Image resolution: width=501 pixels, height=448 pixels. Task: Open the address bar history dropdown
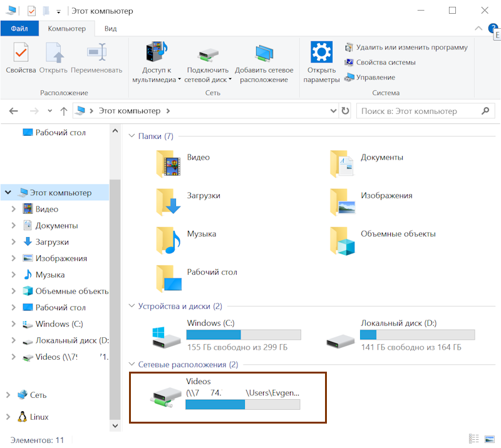[x=333, y=111]
